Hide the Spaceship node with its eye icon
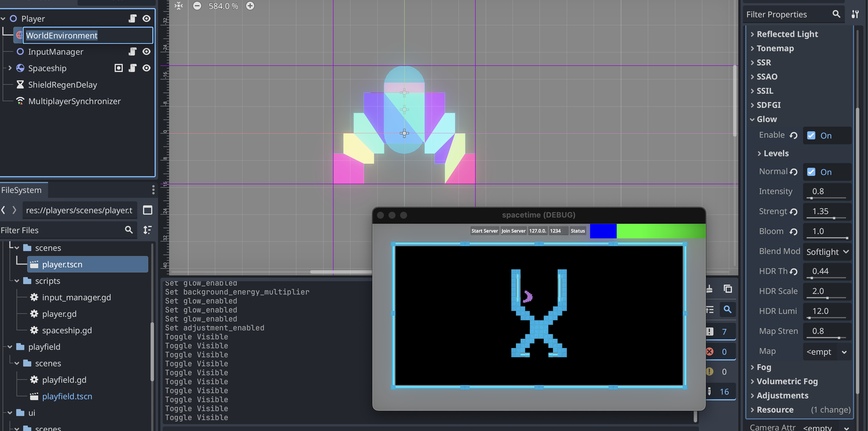Image resolution: width=868 pixels, height=431 pixels. [146, 68]
